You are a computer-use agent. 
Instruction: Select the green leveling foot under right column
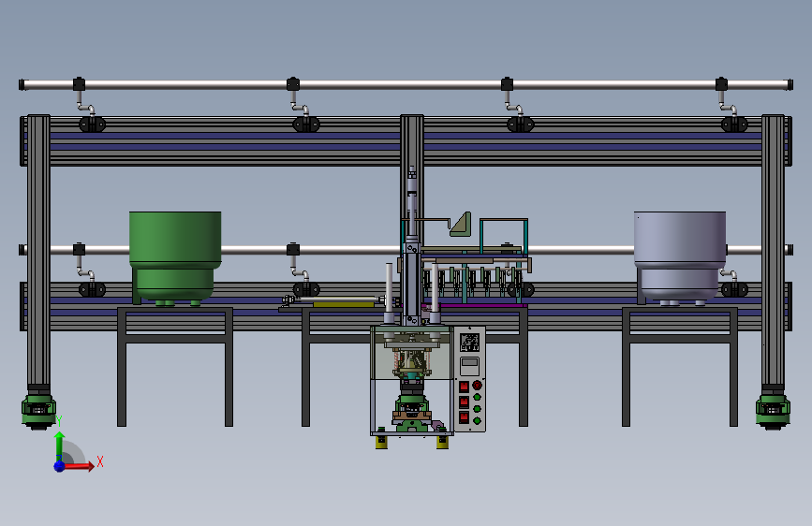773,412
